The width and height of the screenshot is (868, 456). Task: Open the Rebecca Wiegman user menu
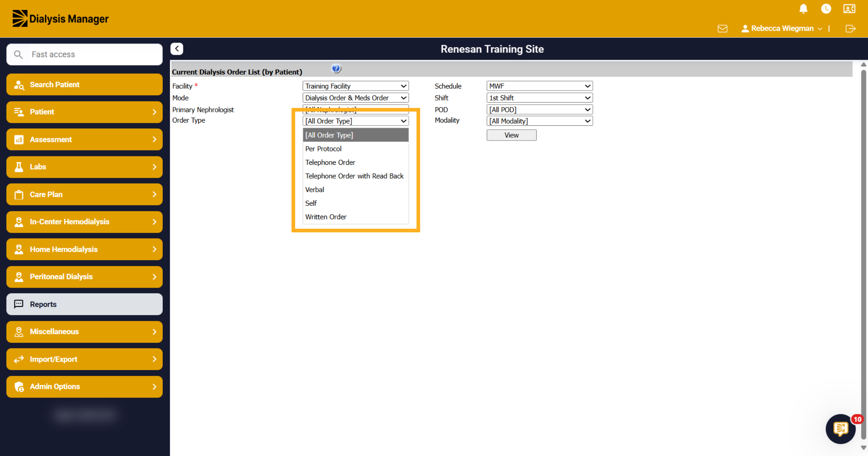tap(782, 29)
